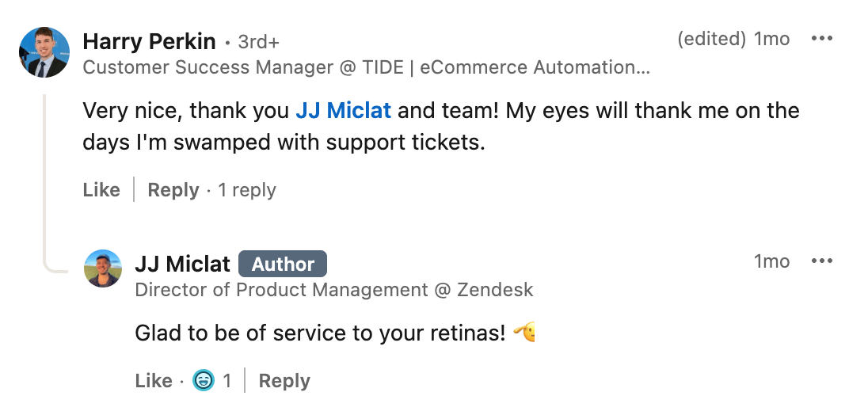
Task: Click the laughing reaction icon on JJ's reply
Action: point(204,381)
